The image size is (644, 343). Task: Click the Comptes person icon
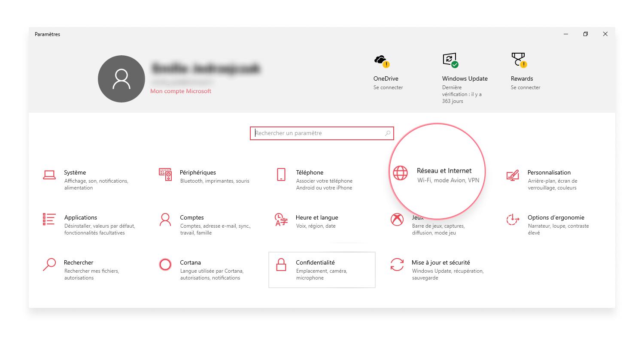(165, 220)
